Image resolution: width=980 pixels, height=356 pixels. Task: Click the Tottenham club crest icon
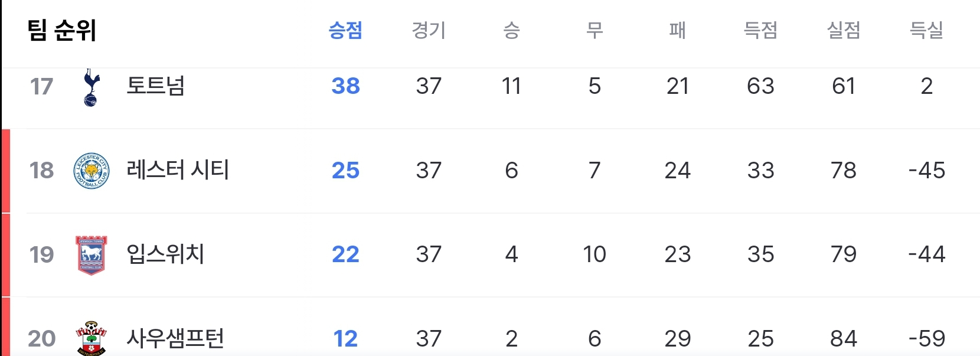[x=91, y=87]
